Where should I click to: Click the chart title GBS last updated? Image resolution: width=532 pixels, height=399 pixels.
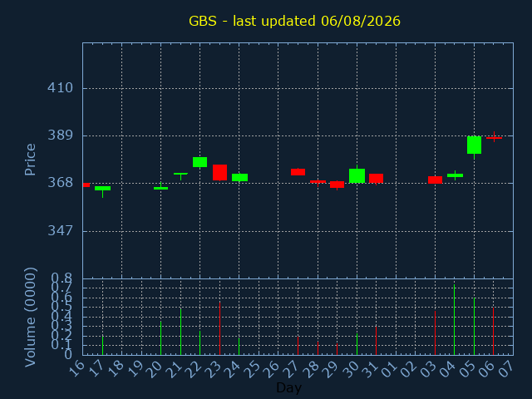pyautogui.click(x=294, y=21)
